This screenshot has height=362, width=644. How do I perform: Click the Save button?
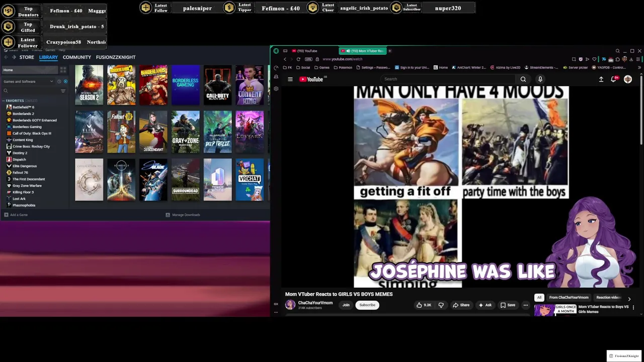(x=508, y=305)
